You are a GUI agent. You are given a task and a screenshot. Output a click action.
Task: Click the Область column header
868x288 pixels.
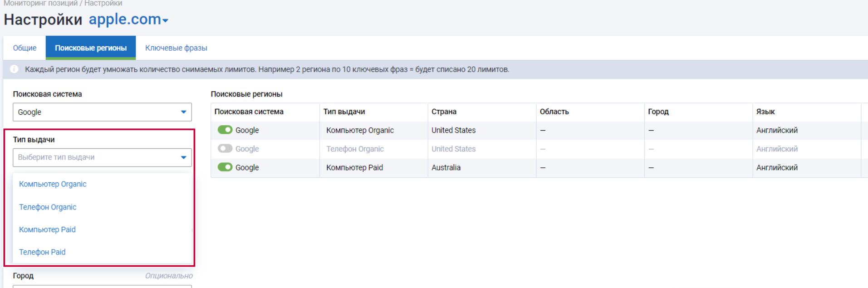point(554,112)
